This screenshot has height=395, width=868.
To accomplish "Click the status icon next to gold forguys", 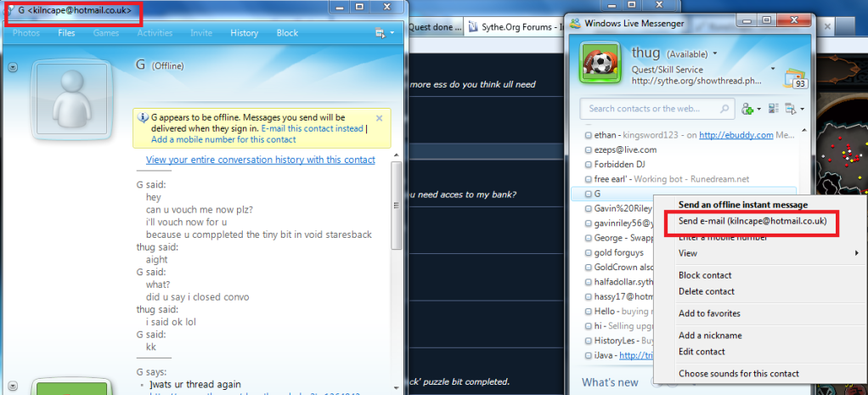I will pyautogui.click(x=589, y=252).
